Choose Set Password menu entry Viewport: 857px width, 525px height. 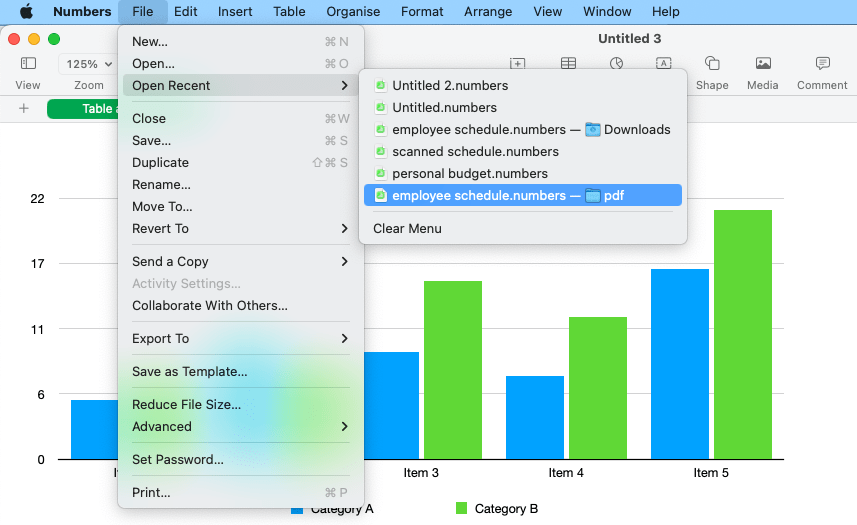(178, 460)
